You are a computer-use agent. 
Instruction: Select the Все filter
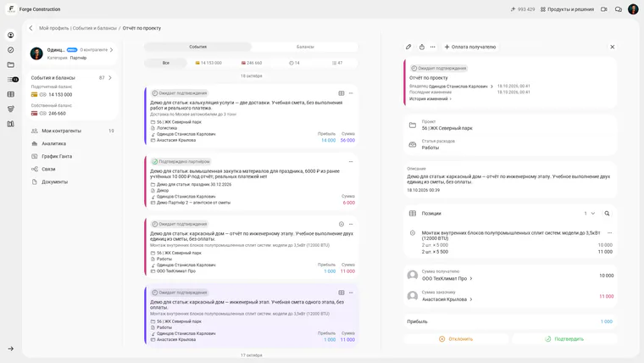tap(165, 63)
